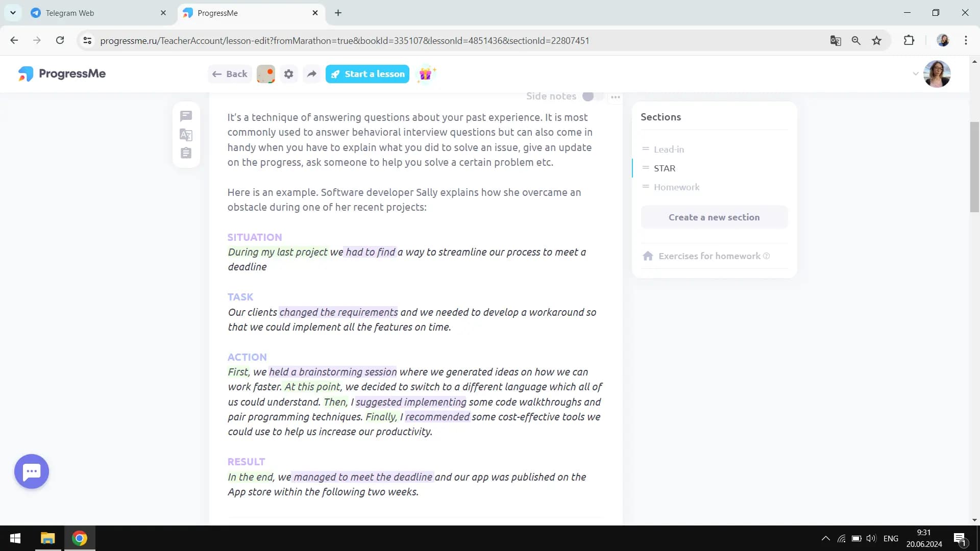Click the share arrow icon
This screenshot has width=980, height=551.
(x=311, y=74)
